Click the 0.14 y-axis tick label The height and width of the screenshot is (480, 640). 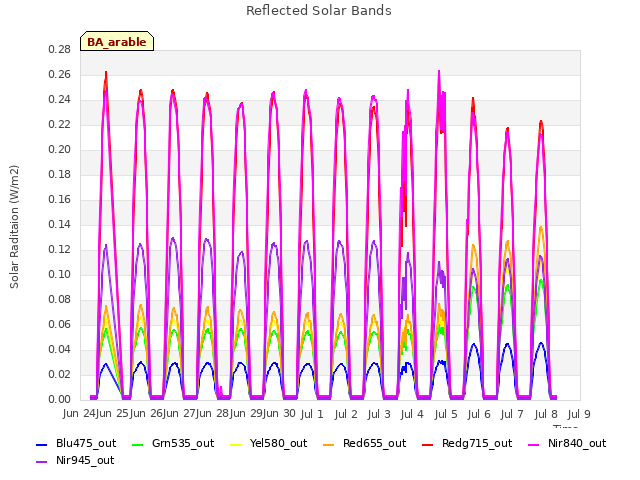tap(60, 224)
